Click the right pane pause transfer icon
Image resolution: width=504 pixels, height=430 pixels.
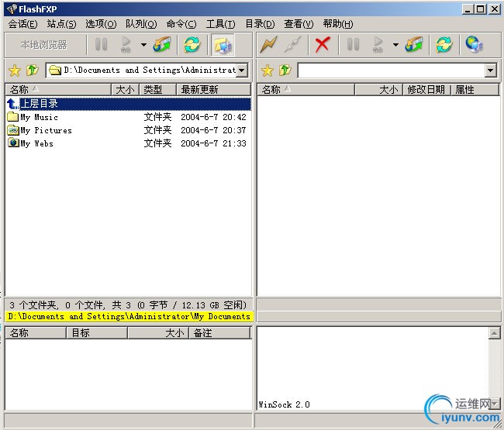(353, 45)
